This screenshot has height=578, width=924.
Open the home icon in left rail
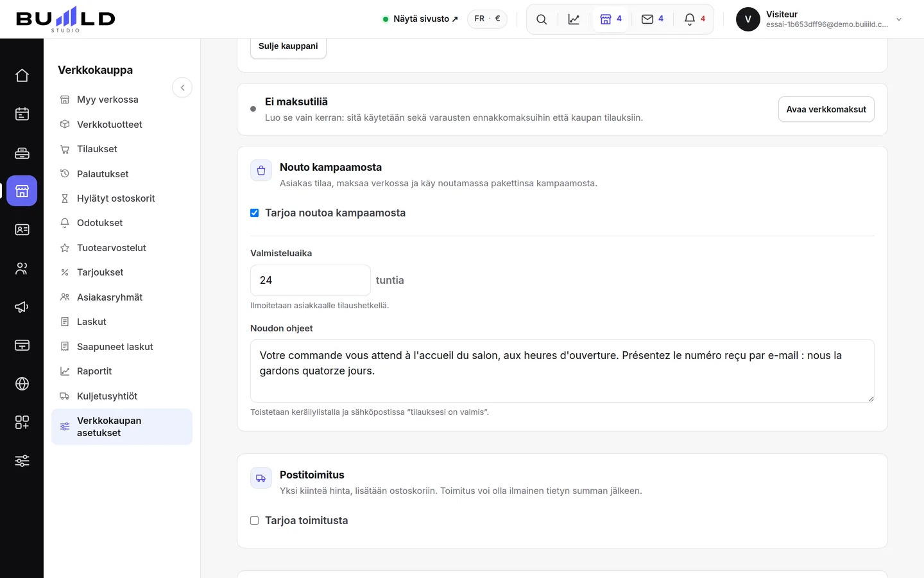(x=22, y=76)
